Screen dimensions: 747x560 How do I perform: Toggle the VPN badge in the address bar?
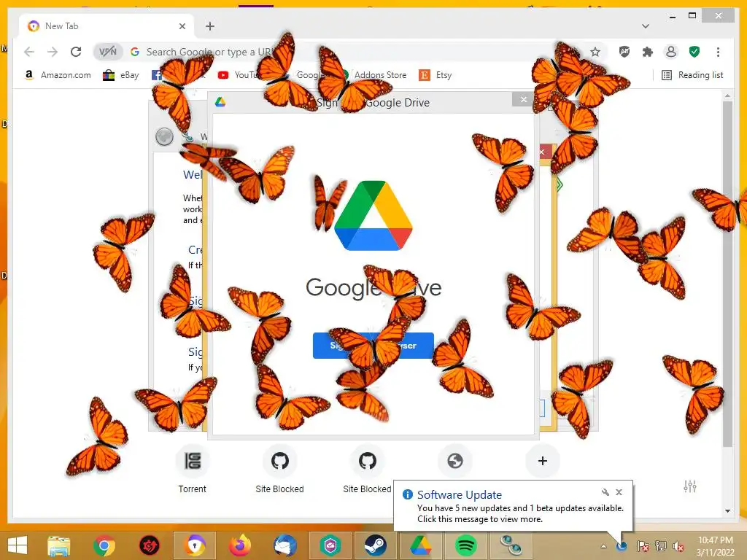tap(108, 52)
